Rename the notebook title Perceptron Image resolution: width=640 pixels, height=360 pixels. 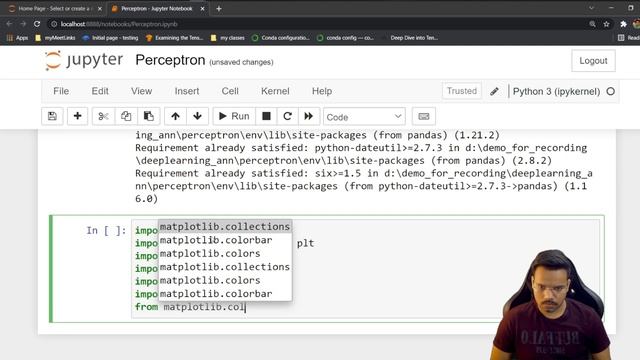(x=170, y=60)
